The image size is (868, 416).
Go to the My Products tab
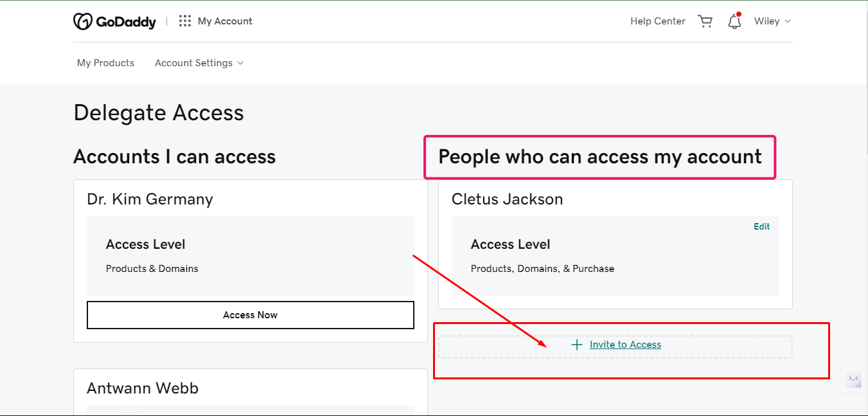(105, 63)
